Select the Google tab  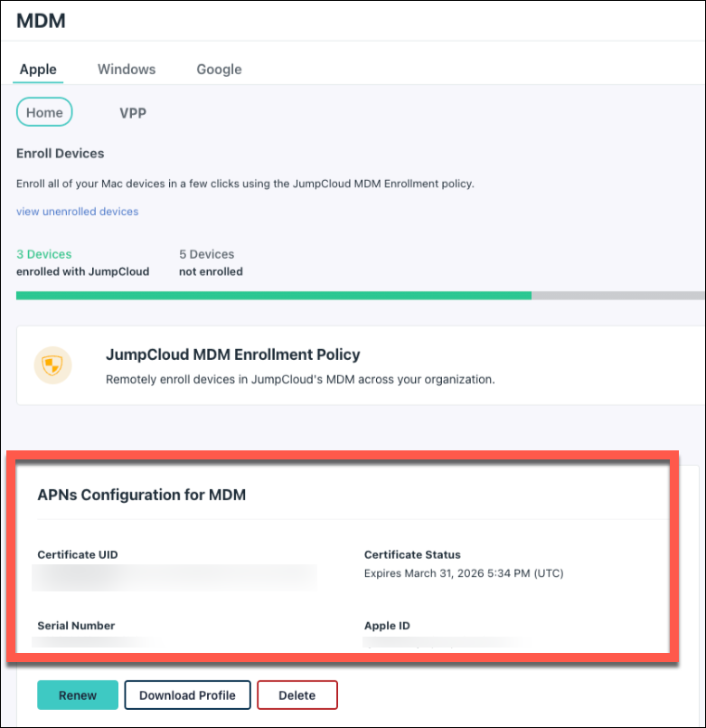coord(219,70)
